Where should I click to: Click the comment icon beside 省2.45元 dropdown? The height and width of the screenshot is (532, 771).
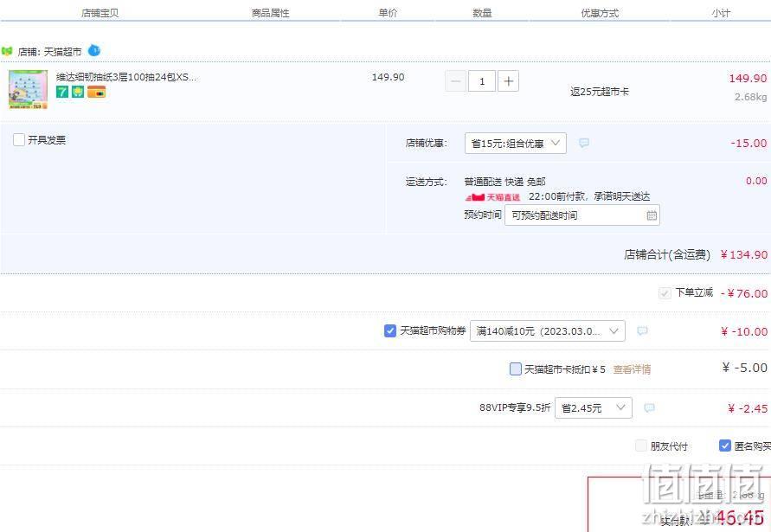click(649, 407)
